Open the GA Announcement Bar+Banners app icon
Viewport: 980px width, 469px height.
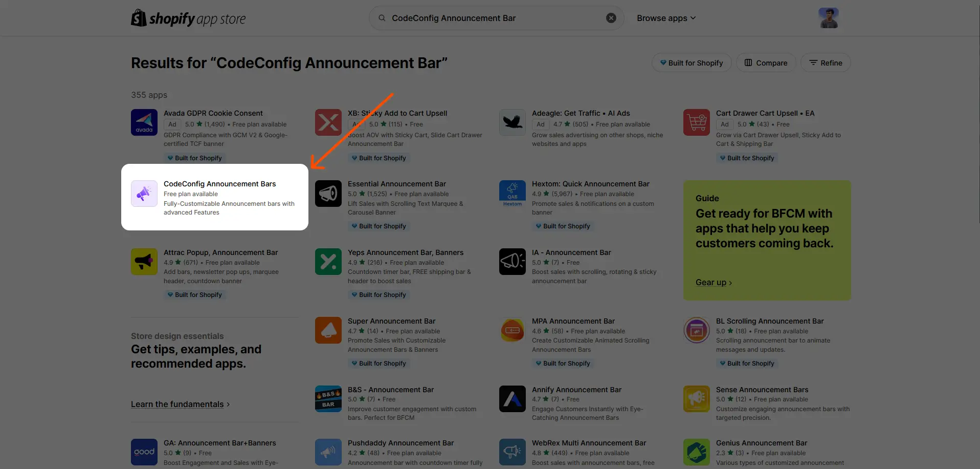tap(144, 452)
